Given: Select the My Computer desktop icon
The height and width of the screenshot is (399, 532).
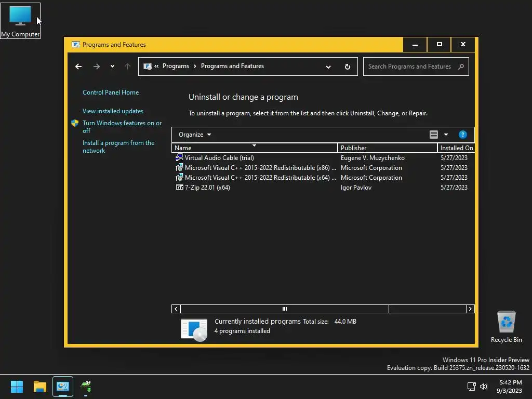Looking at the screenshot, I should tap(20, 21).
